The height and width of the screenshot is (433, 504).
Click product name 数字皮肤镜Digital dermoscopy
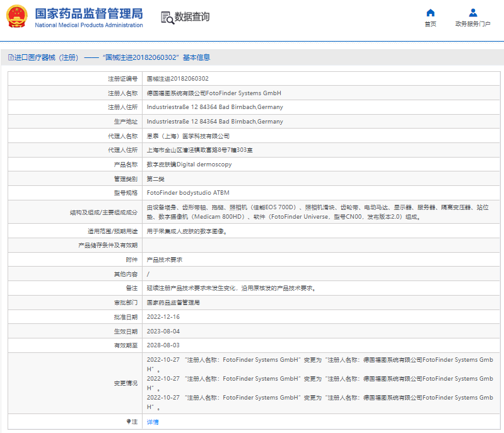point(189,165)
